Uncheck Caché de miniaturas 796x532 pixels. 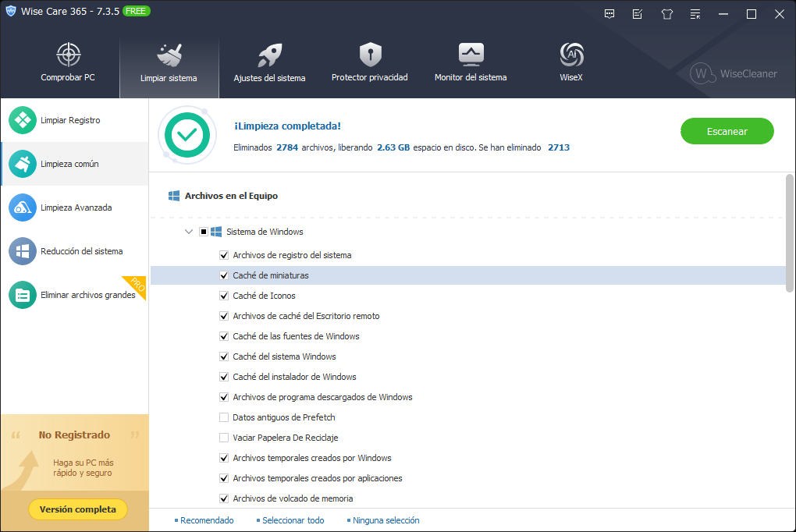coord(224,275)
